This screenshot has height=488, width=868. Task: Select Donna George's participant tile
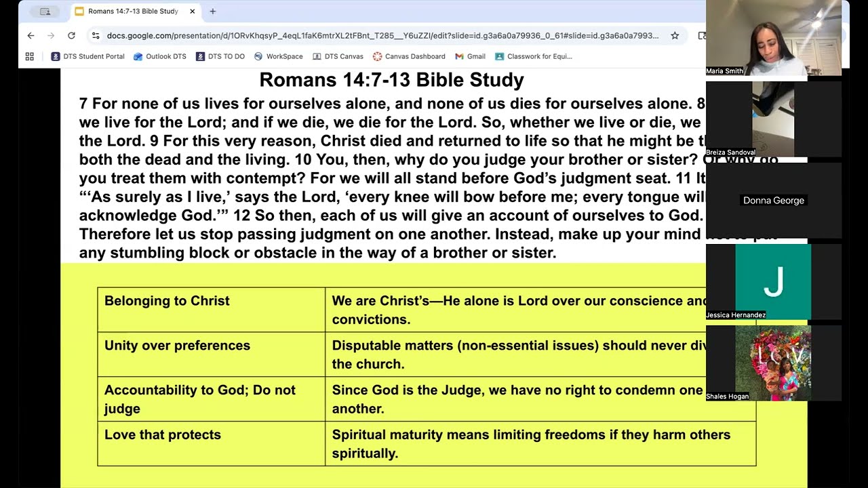click(x=774, y=201)
